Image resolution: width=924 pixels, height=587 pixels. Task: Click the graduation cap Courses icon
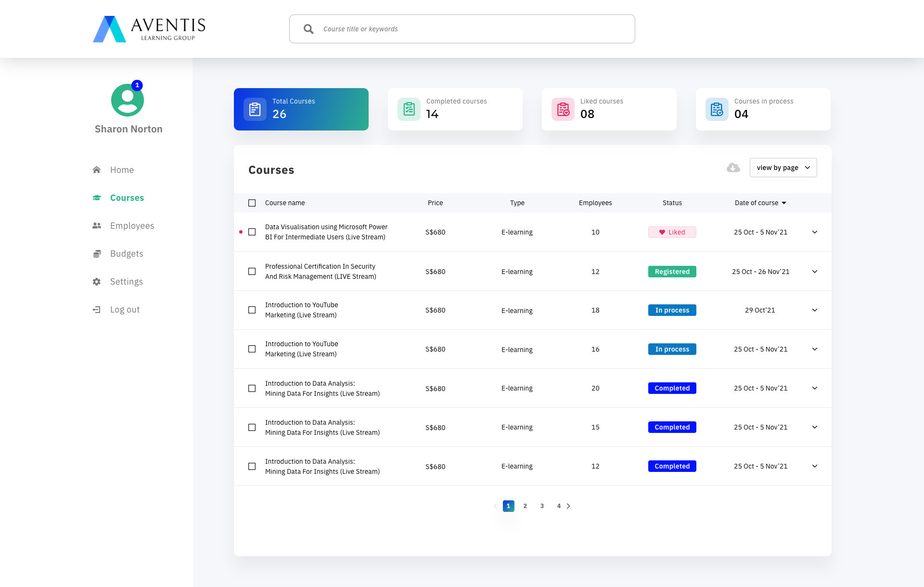(97, 197)
